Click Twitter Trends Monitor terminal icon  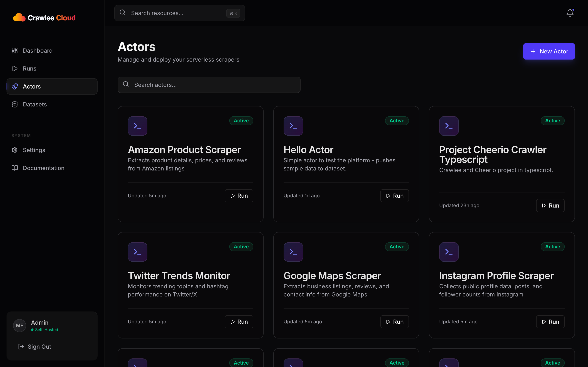coord(138,252)
